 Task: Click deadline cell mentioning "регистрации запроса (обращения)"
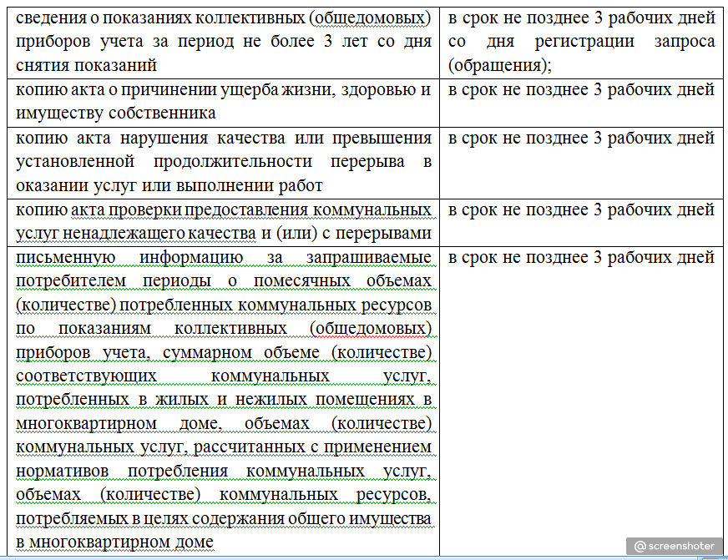pos(581,43)
